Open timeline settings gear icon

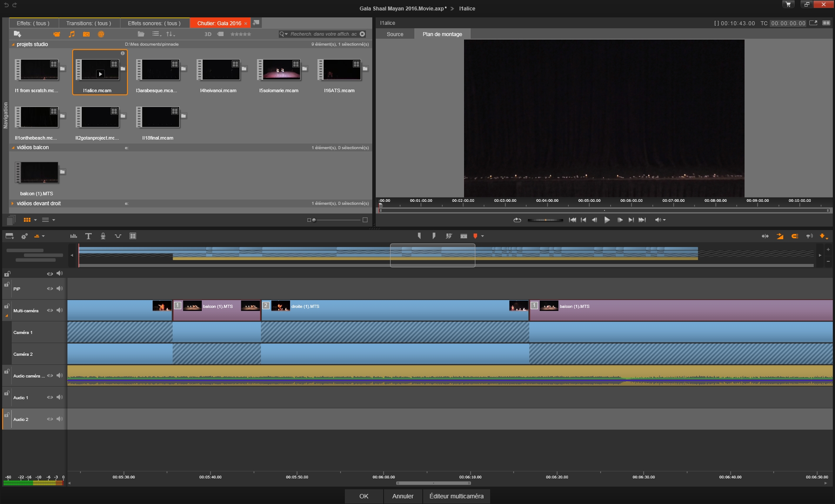24,236
